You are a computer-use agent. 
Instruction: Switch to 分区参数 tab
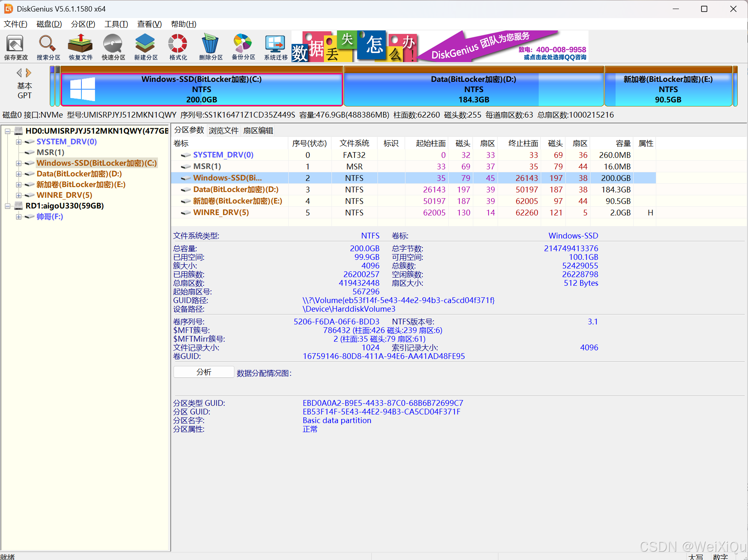[189, 130]
